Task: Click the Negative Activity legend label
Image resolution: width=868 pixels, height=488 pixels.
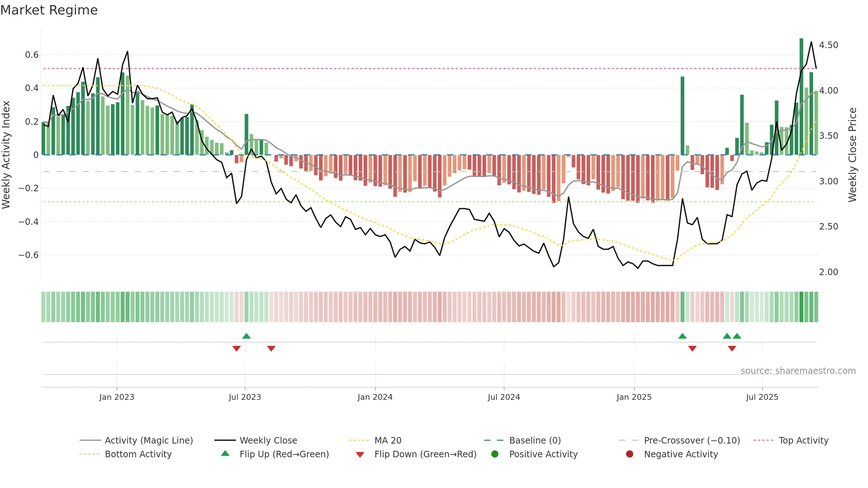Action: point(681,454)
